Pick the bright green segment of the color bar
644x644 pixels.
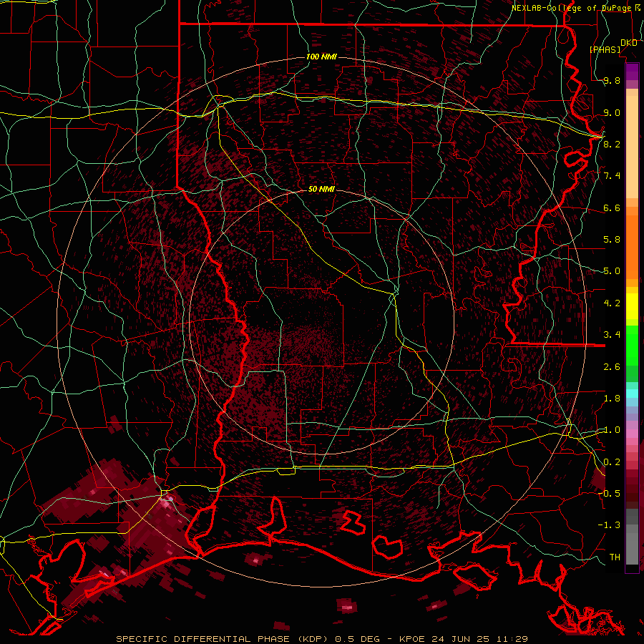[632, 346]
